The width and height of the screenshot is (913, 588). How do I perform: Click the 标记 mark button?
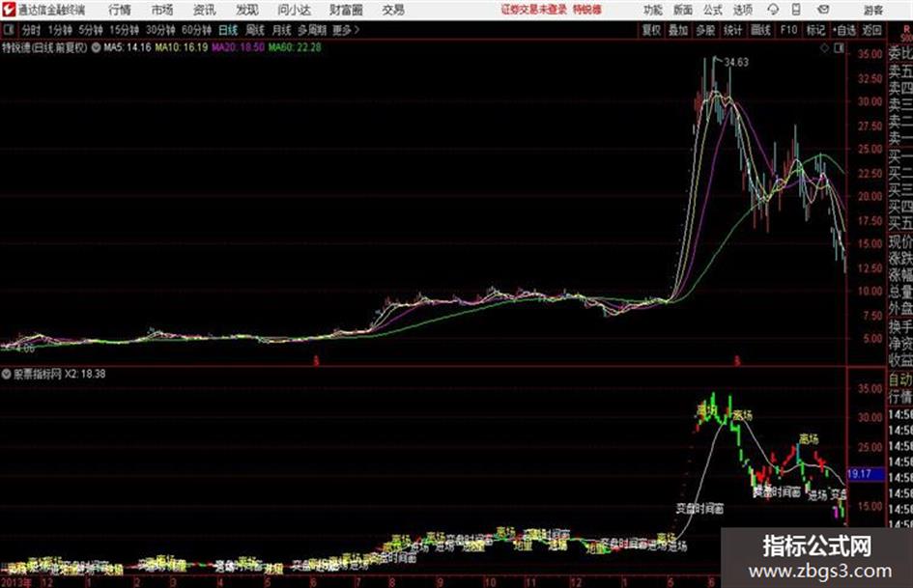[815, 30]
